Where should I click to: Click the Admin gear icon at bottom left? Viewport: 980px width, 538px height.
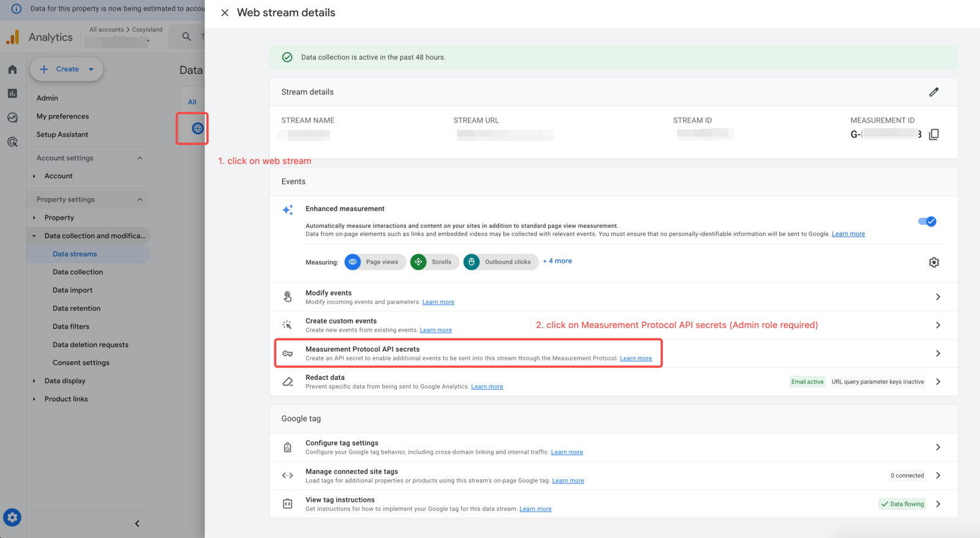[12, 517]
